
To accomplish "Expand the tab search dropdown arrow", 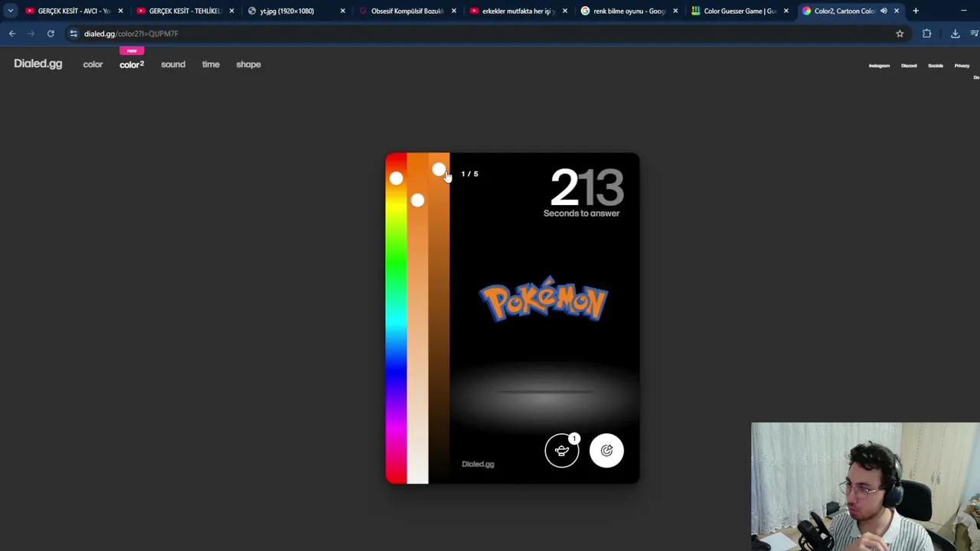I will (11, 11).
